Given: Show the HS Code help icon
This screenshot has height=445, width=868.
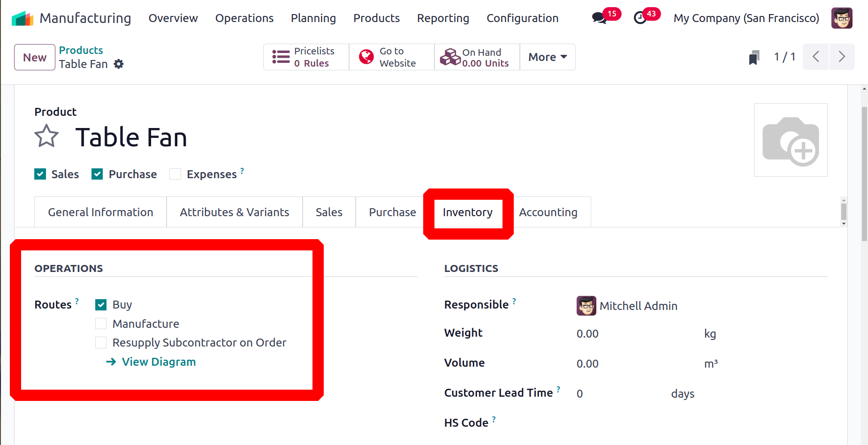Looking at the screenshot, I should pos(494,419).
